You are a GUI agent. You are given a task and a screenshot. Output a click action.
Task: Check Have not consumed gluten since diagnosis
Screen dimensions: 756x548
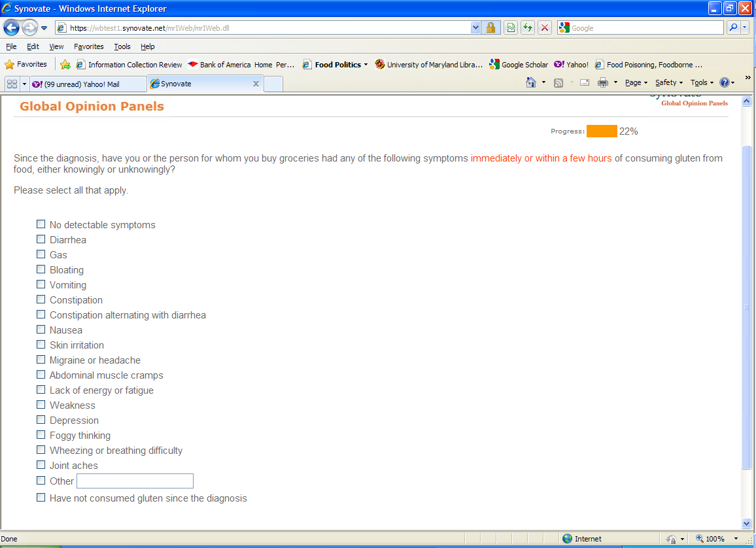[x=41, y=498]
